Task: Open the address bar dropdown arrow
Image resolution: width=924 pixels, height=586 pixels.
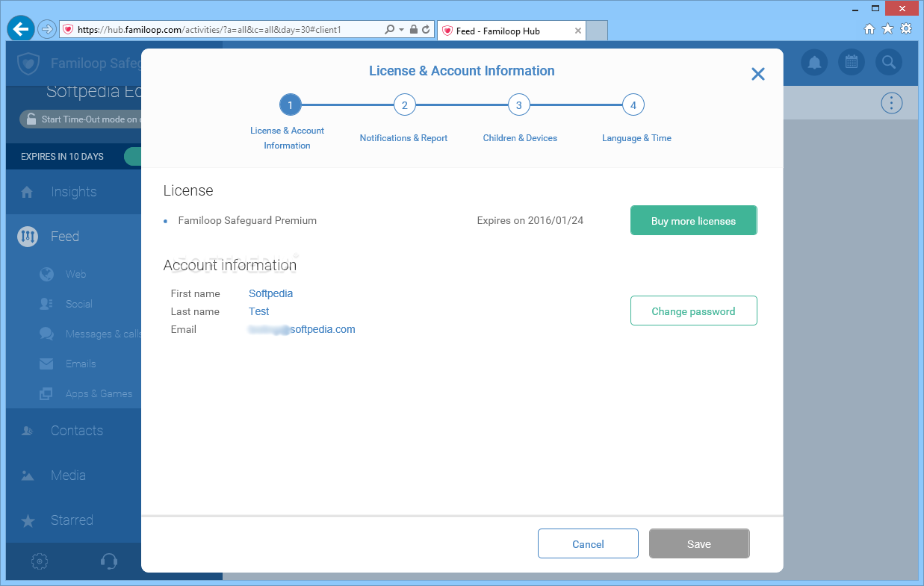Action: (x=402, y=30)
